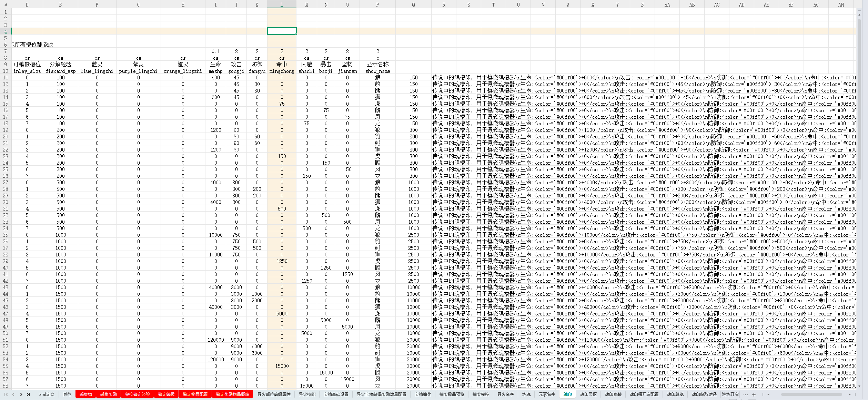868x400 pixels.
Task: Switch to the xml定义 sheet tab
Action: pos(47,394)
